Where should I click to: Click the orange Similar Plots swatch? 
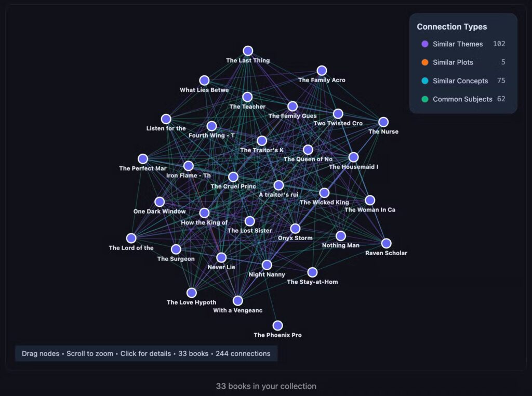tap(425, 62)
